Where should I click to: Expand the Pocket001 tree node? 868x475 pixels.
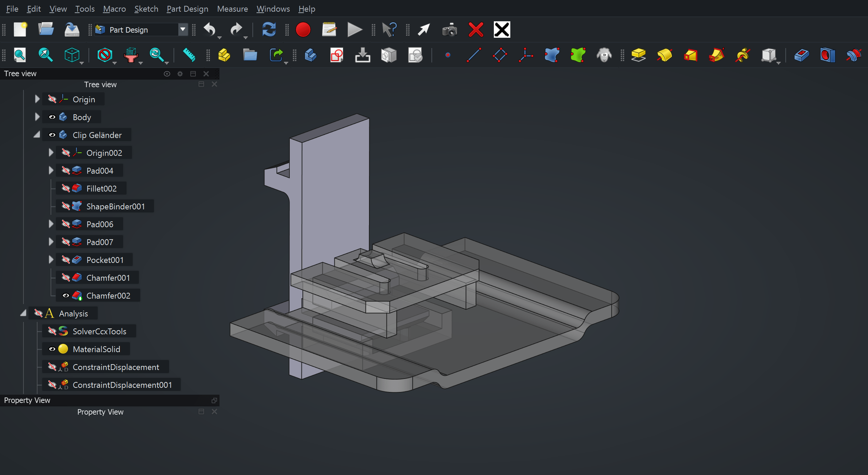(x=51, y=260)
